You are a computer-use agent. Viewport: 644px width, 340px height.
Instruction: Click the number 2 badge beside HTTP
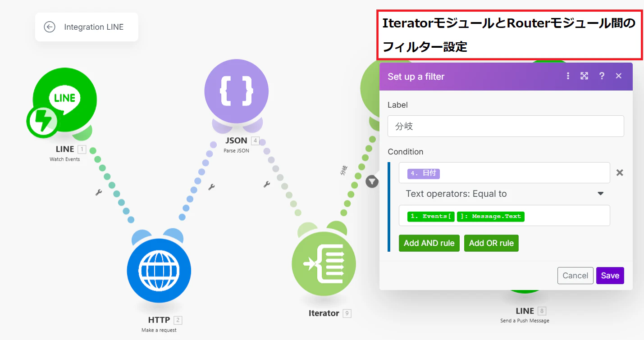click(x=178, y=320)
